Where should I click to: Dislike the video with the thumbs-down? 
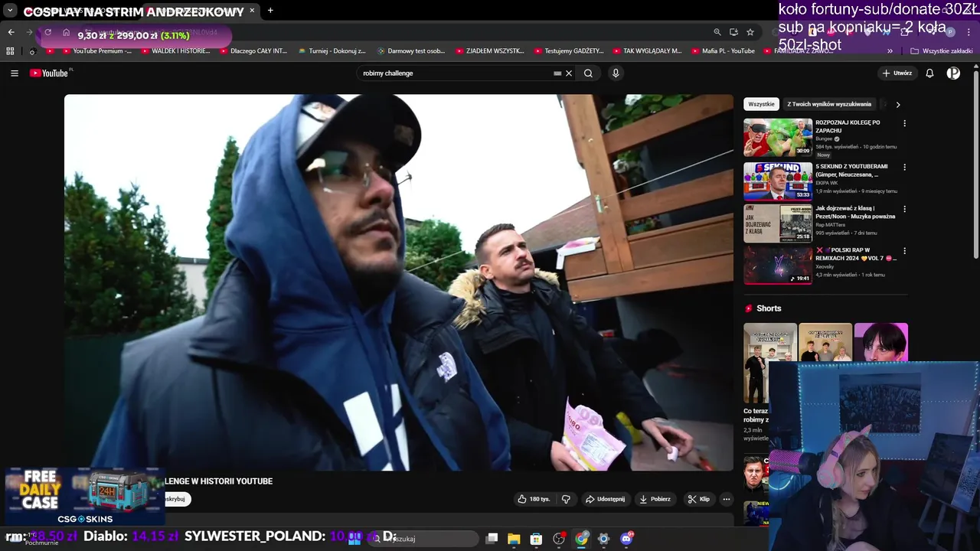(x=566, y=499)
